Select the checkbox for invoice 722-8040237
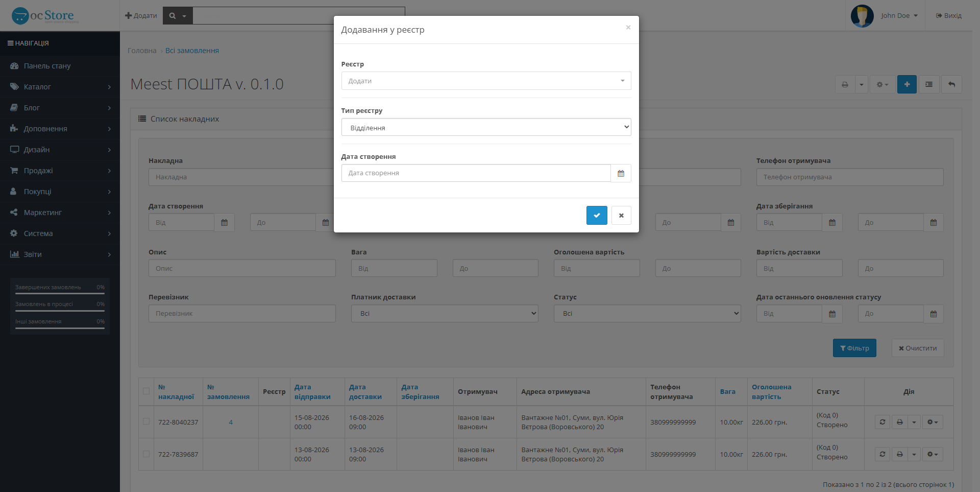980x492 pixels. [x=146, y=421]
